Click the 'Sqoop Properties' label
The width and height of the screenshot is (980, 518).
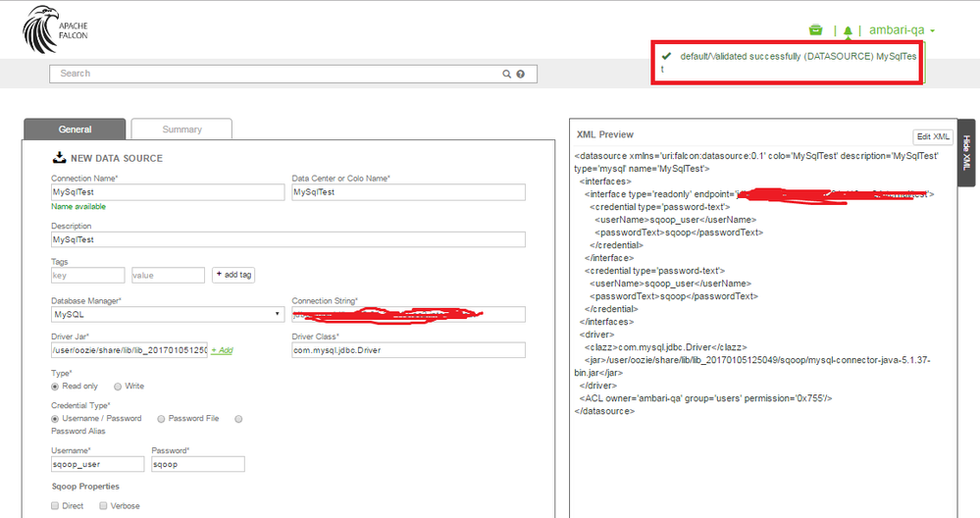click(x=85, y=487)
